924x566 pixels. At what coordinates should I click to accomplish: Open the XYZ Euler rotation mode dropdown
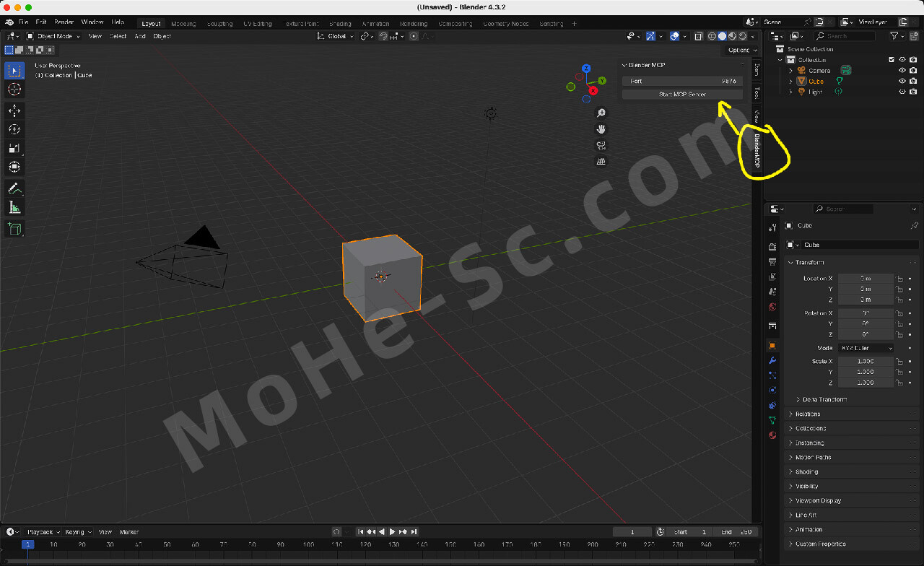[x=866, y=348]
